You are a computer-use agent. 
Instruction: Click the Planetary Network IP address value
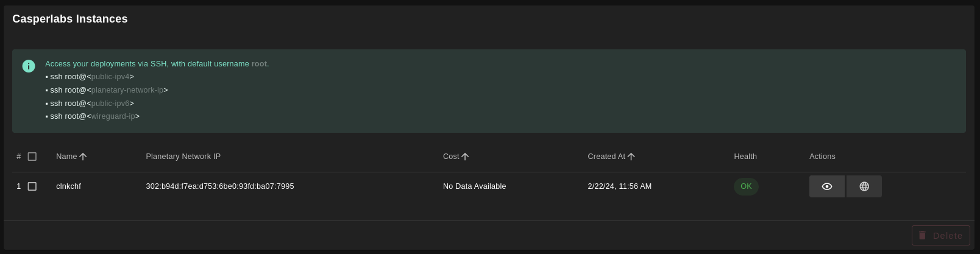(x=219, y=186)
